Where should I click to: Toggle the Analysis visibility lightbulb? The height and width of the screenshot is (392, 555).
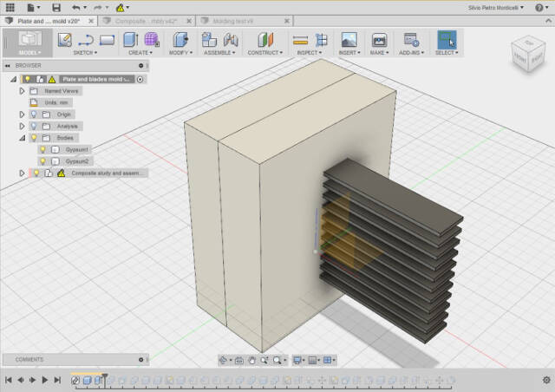pyautogui.click(x=34, y=126)
